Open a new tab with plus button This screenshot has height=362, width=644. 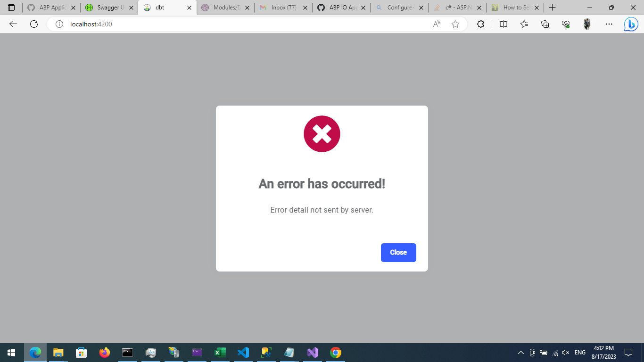[x=552, y=8]
